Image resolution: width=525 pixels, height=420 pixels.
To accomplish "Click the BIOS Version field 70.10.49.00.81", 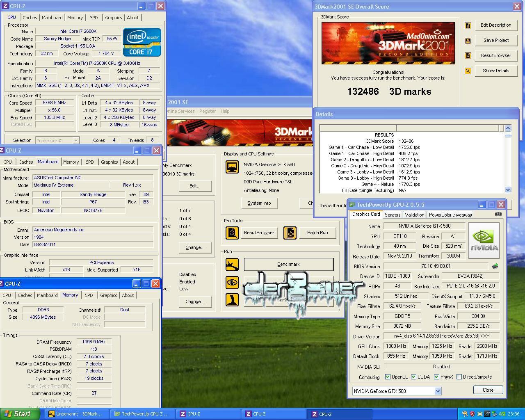I will (x=436, y=266).
